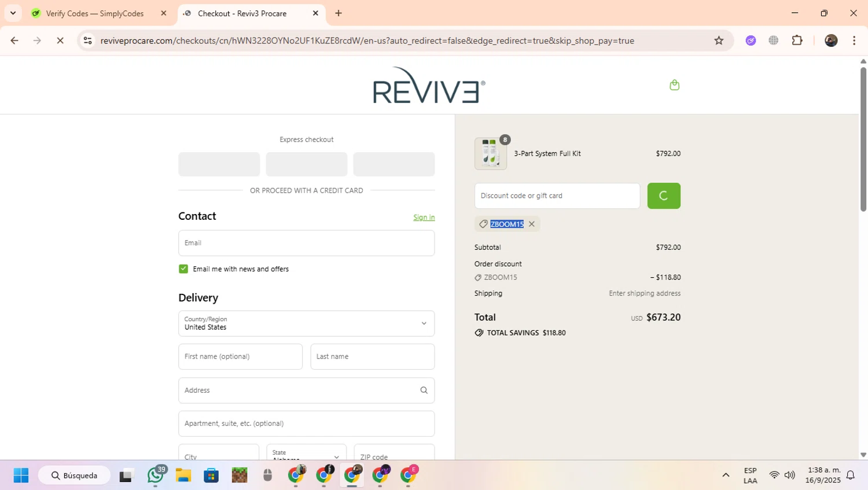Focus the City field

pos(219,452)
